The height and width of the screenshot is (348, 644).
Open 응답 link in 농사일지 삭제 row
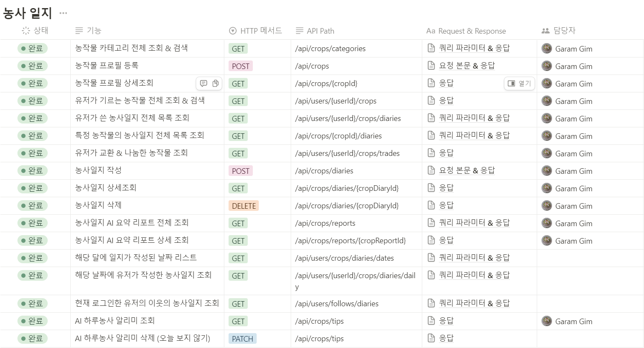tap(447, 205)
